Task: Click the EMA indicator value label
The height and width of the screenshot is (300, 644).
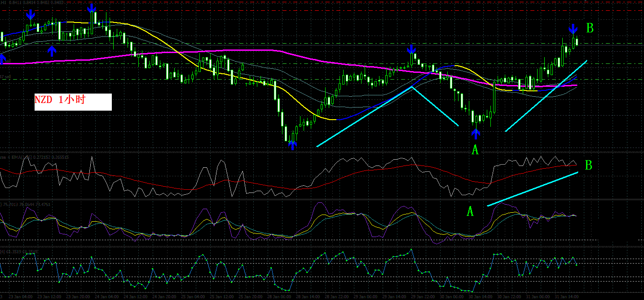Action: click(34, 157)
